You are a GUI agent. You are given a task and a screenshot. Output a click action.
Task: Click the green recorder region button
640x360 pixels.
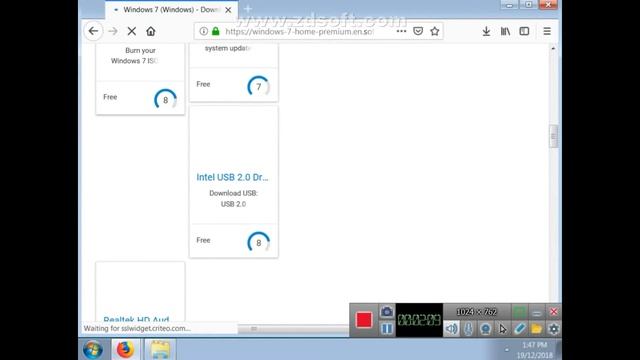(520, 312)
